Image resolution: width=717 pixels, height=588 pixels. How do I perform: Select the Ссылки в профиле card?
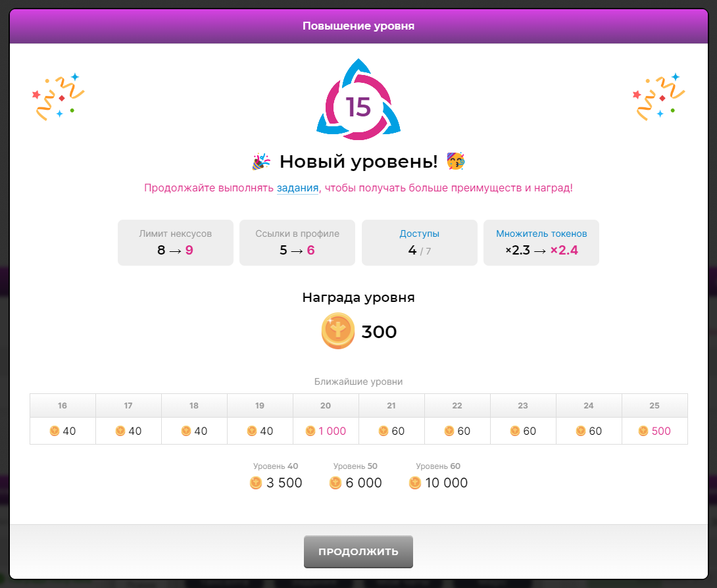(x=297, y=243)
